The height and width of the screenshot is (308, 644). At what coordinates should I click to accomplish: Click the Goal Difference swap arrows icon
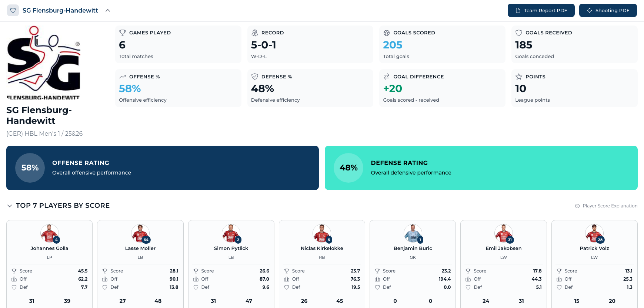(x=387, y=77)
